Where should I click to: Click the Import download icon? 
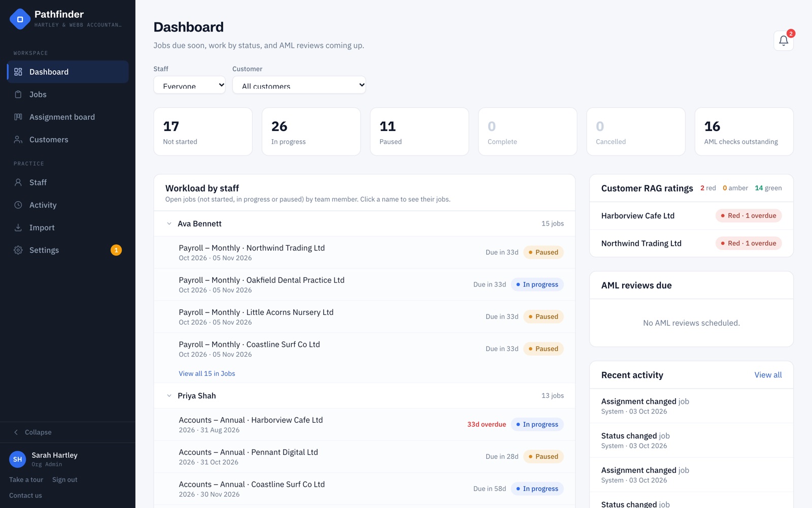18,228
